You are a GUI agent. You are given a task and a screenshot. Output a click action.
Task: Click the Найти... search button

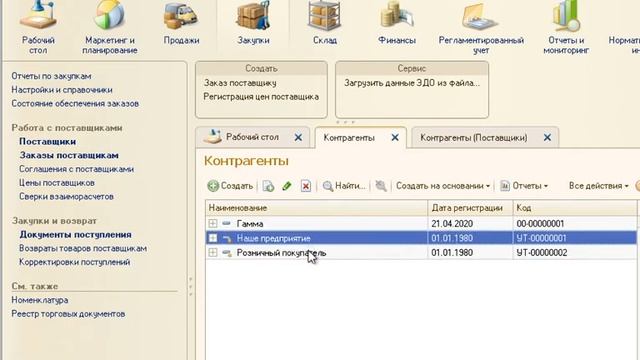tap(344, 186)
